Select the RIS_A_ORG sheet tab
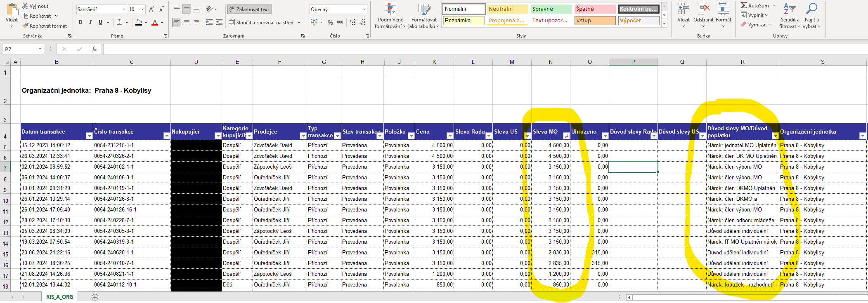 [59, 297]
